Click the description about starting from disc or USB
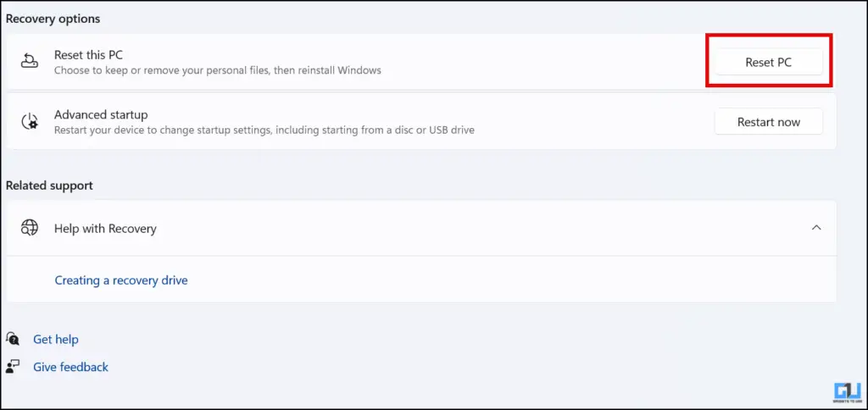This screenshot has width=868, height=410. [x=264, y=130]
